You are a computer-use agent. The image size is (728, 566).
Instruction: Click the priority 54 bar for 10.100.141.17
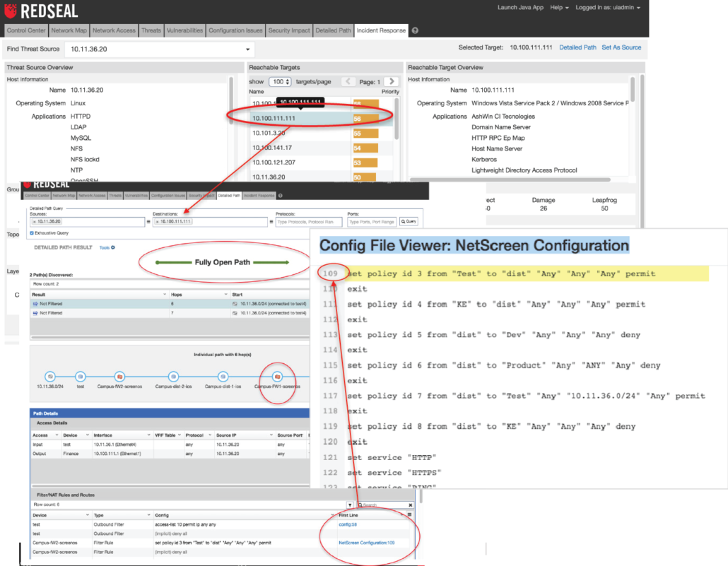pyautogui.click(x=366, y=148)
